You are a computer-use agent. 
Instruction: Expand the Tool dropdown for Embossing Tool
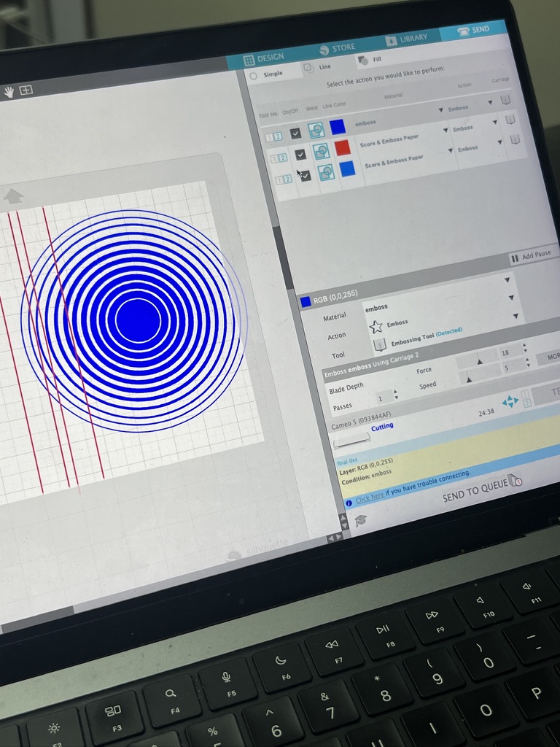(x=516, y=317)
